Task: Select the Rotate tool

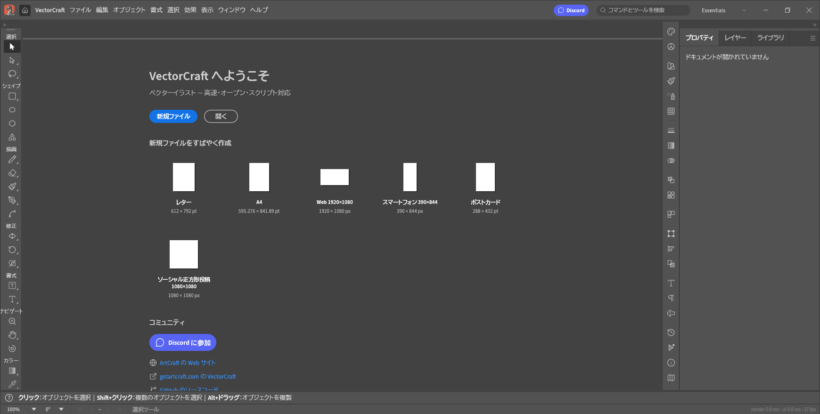Action: tap(12, 250)
